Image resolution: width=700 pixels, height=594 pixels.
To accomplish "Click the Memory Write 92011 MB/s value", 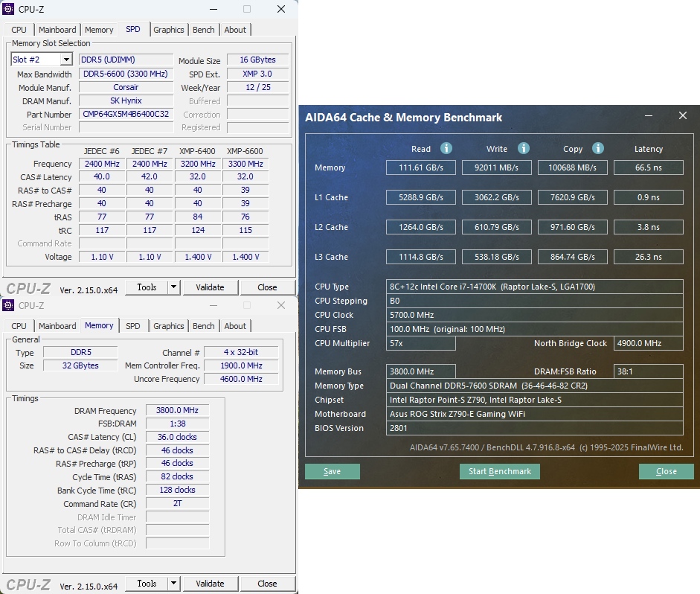I will (x=497, y=167).
